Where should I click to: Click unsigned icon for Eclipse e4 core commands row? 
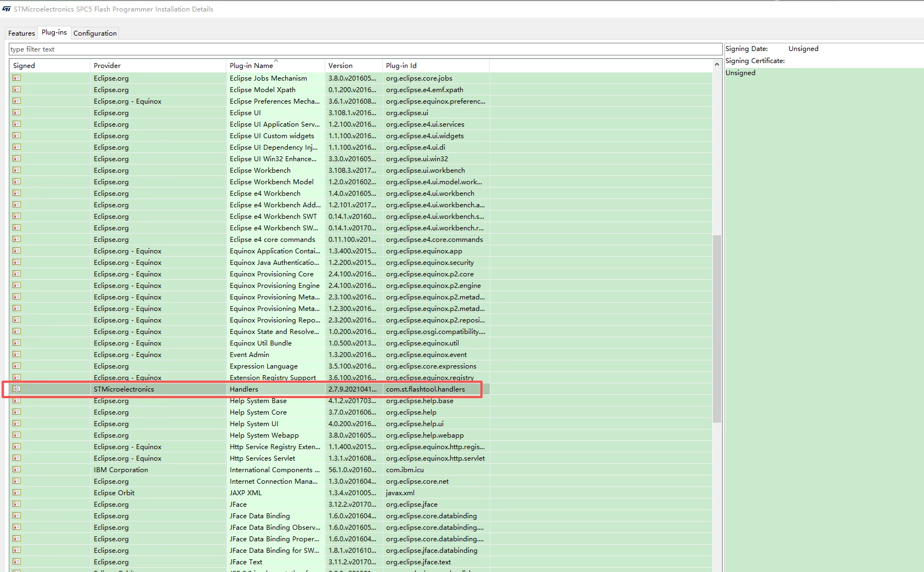pos(17,239)
